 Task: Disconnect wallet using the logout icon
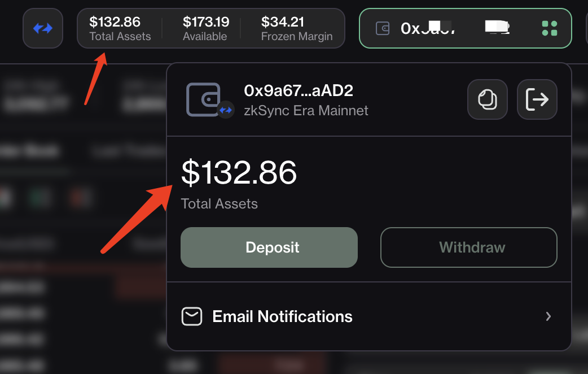click(537, 99)
